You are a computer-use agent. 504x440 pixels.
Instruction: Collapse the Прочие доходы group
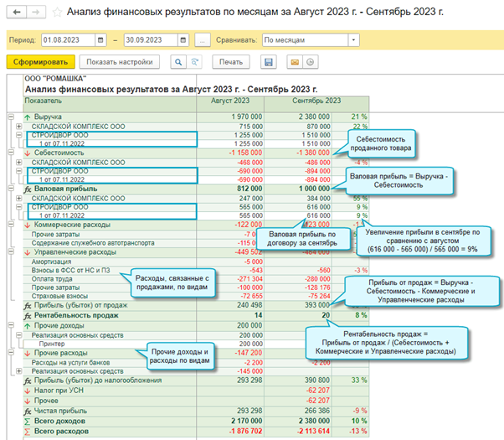[x=11, y=325]
